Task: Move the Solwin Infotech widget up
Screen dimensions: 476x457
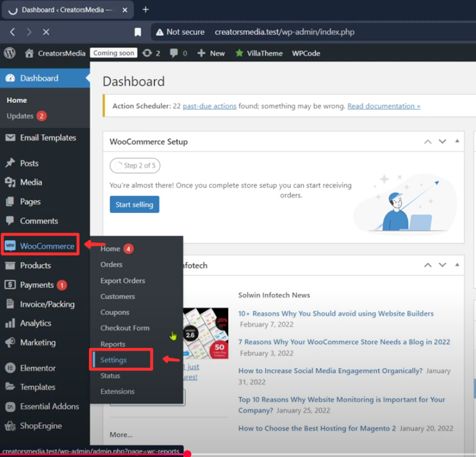Action: 428,265
